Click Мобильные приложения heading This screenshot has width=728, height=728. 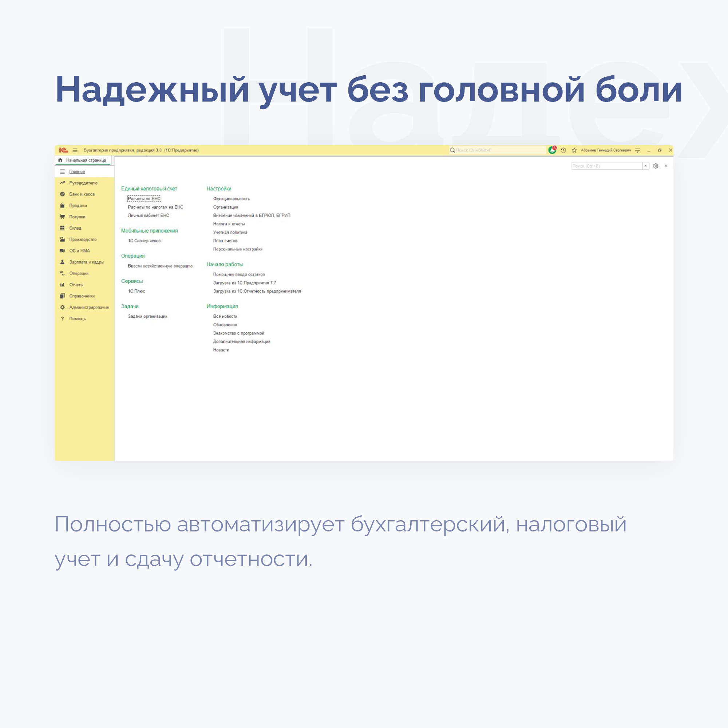click(150, 231)
